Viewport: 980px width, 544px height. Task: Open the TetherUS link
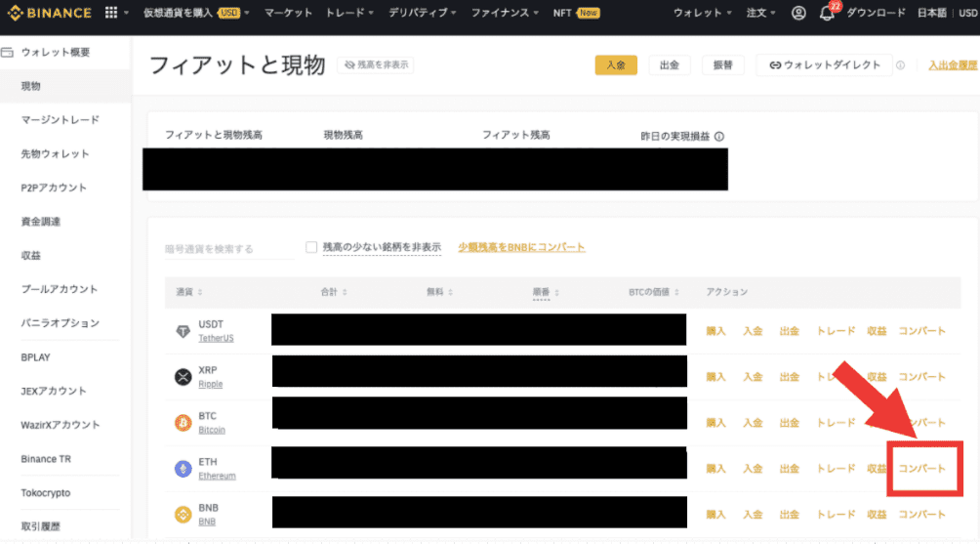tap(217, 338)
